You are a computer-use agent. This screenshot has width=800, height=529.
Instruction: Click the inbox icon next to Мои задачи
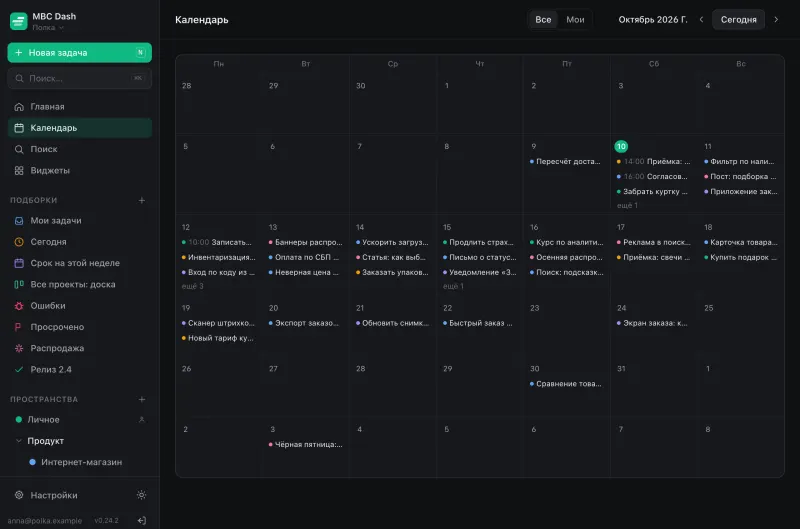click(19, 221)
